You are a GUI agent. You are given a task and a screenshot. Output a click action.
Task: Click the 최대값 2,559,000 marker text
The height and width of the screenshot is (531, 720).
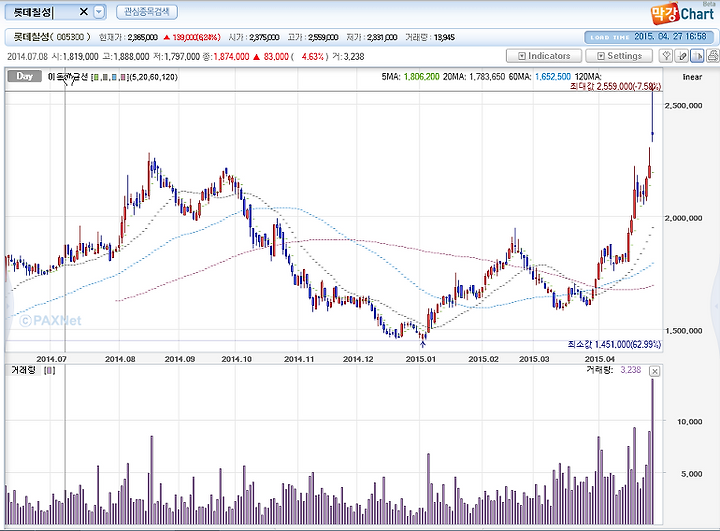click(x=615, y=86)
